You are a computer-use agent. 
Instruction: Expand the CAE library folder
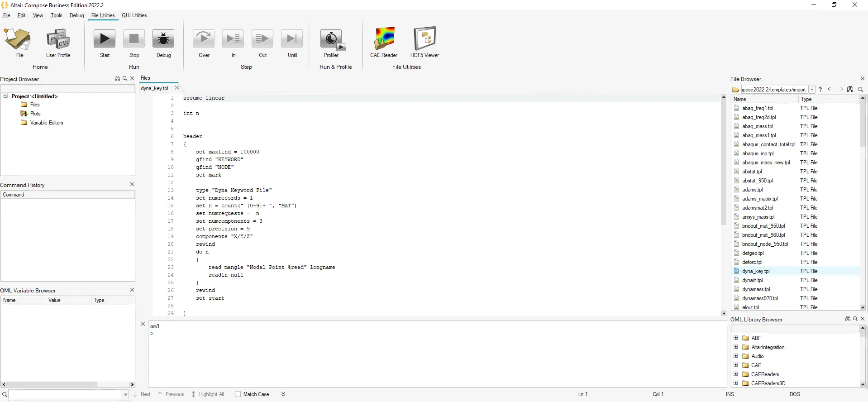(x=736, y=365)
